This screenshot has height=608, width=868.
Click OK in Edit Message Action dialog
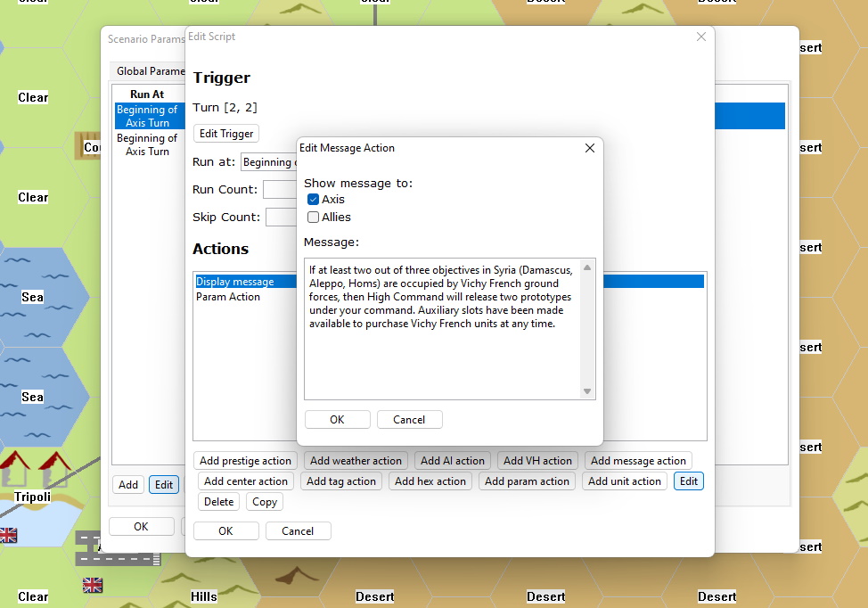click(337, 420)
